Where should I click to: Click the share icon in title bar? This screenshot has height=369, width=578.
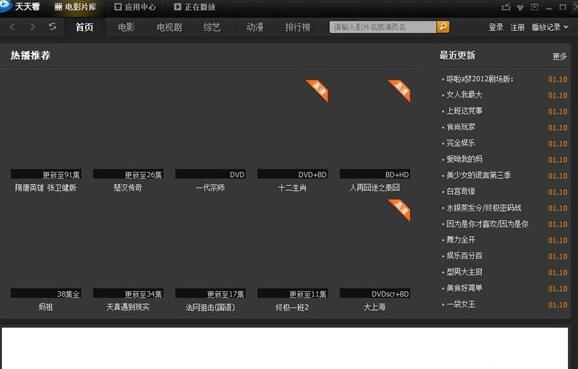point(506,7)
